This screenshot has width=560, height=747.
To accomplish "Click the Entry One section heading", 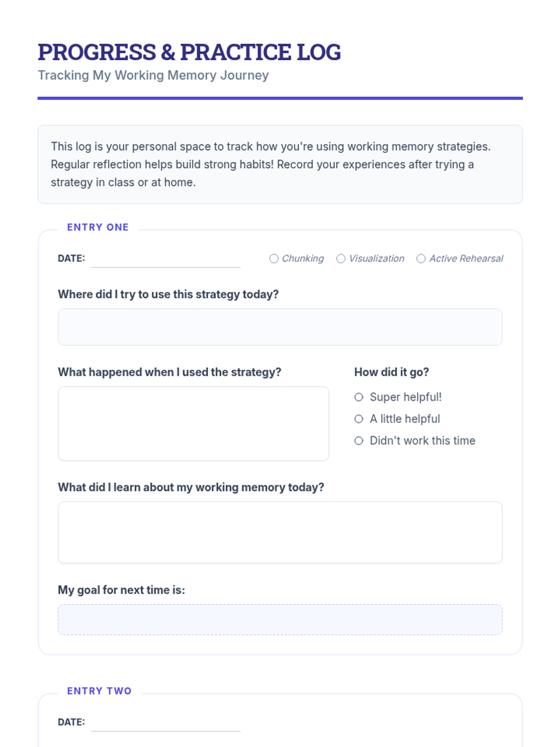I will pos(98,227).
